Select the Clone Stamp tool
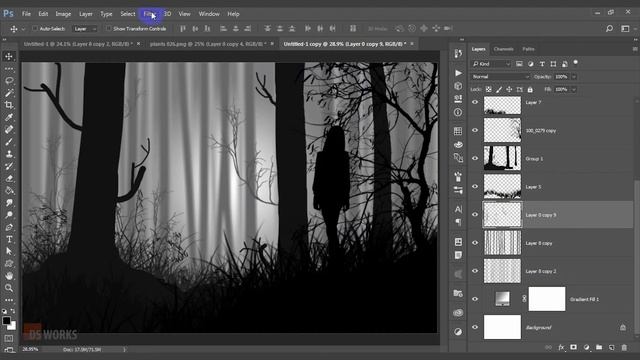The height and width of the screenshot is (360, 640). pos(9,154)
